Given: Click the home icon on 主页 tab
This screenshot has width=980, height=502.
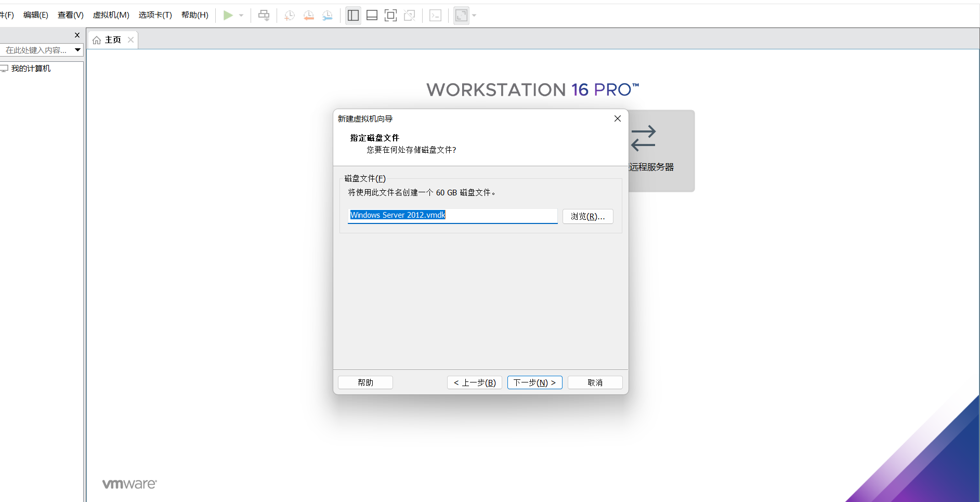Looking at the screenshot, I should coord(97,40).
